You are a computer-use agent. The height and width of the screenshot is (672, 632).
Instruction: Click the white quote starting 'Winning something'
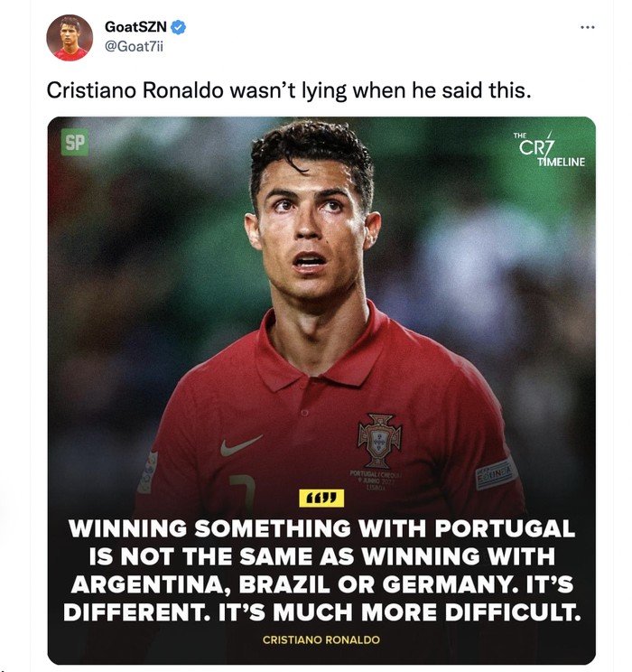pyautogui.click(x=321, y=571)
